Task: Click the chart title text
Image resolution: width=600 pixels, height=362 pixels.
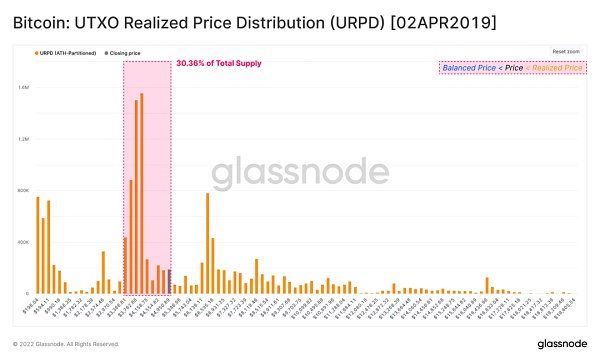Action: (254, 23)
